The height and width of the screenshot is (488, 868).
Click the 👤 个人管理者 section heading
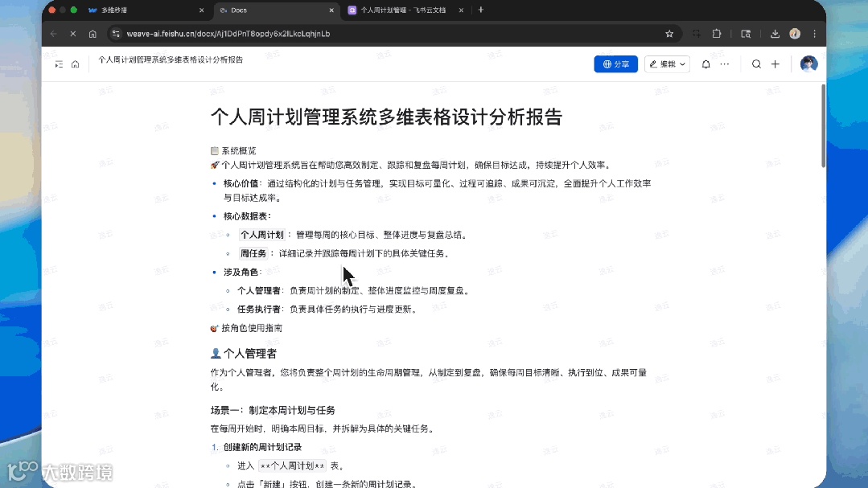coord(244,354)
